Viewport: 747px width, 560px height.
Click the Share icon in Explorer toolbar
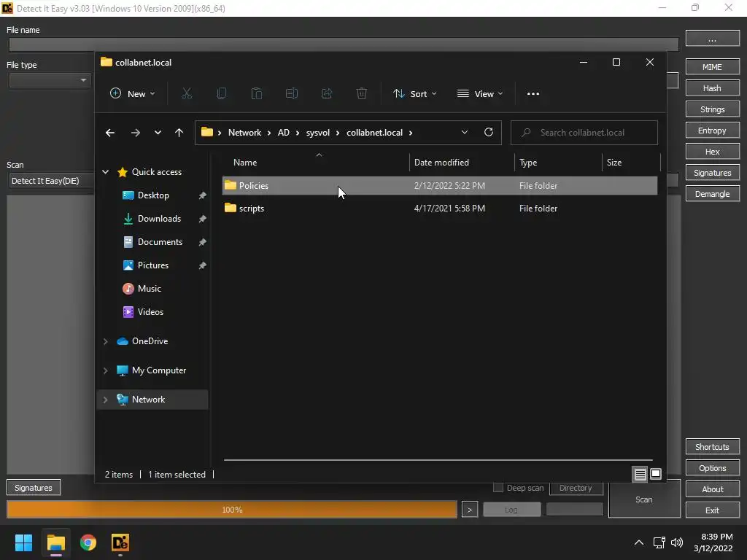click(327, 94)
